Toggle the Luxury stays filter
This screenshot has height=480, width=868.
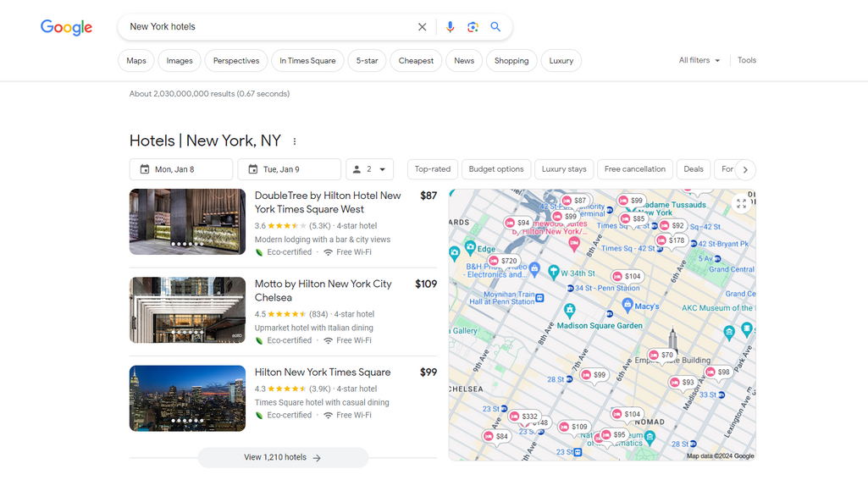coord(563,169)
